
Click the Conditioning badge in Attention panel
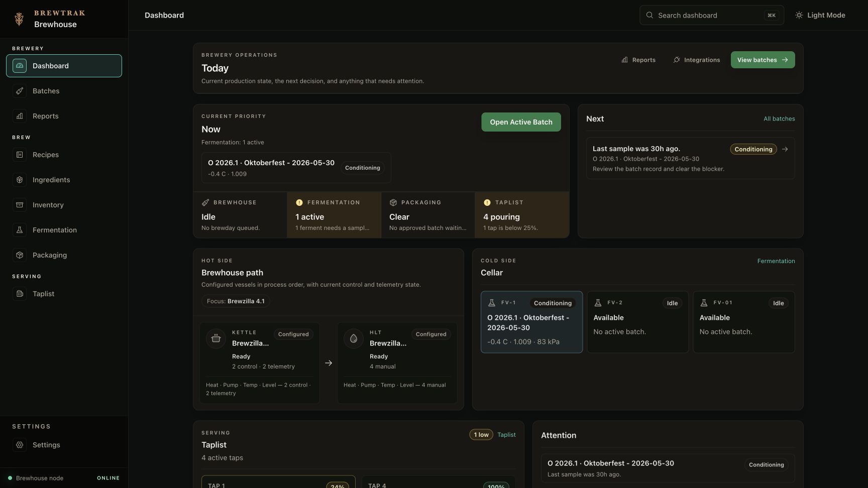tap(766, 465)
